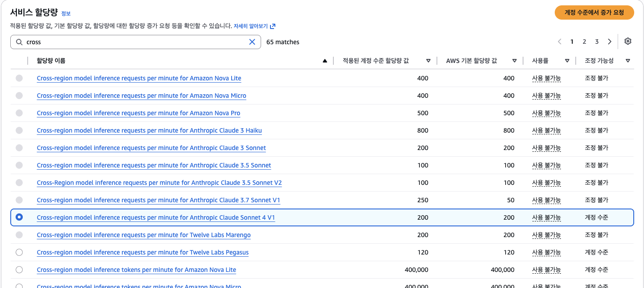Click applied value 250 in Claude 3.7 row

pyautogui.click(x=423, y=200)
